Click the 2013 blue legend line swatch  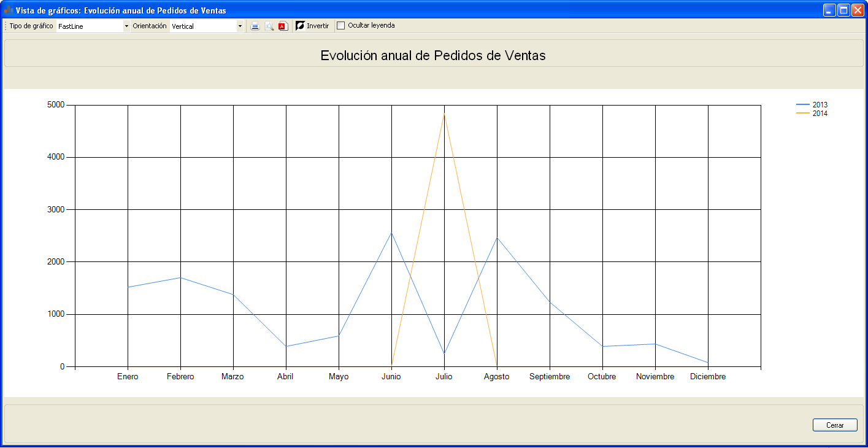802,105
